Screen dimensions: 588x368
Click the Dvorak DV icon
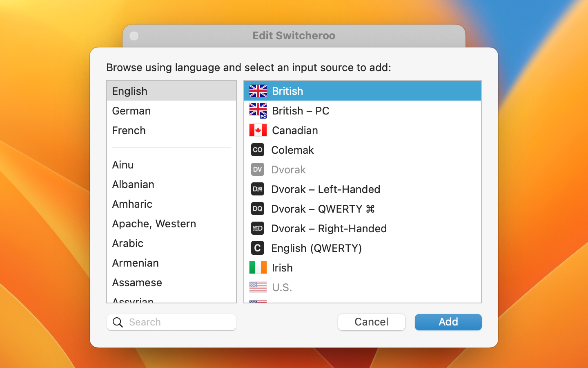[x=258, y=169]
